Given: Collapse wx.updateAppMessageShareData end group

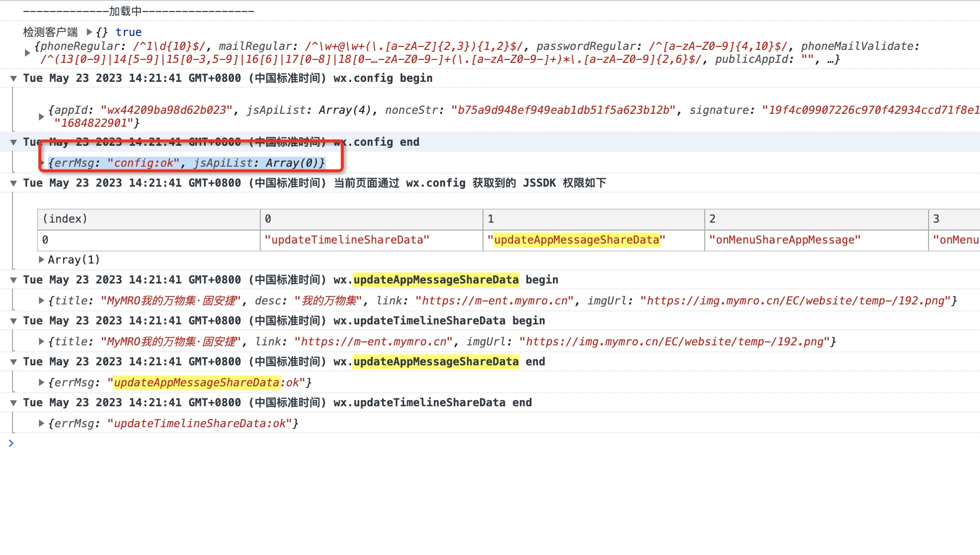Looking at the screenshot, I should (13, 362).
